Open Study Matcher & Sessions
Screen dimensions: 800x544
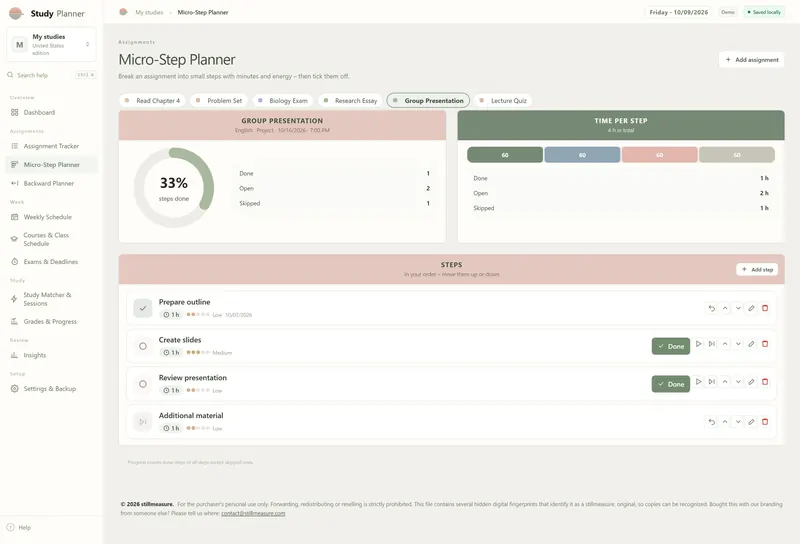[x=52, y=299]
